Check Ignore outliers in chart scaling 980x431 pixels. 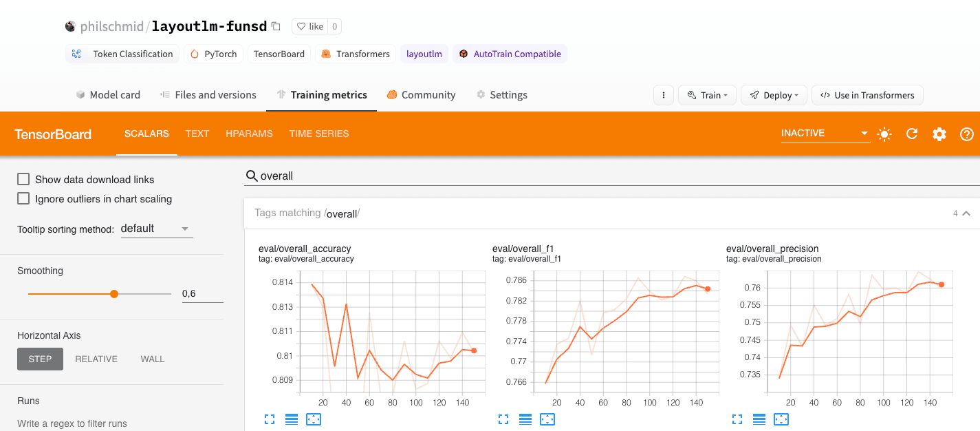[x=23, y=199]
